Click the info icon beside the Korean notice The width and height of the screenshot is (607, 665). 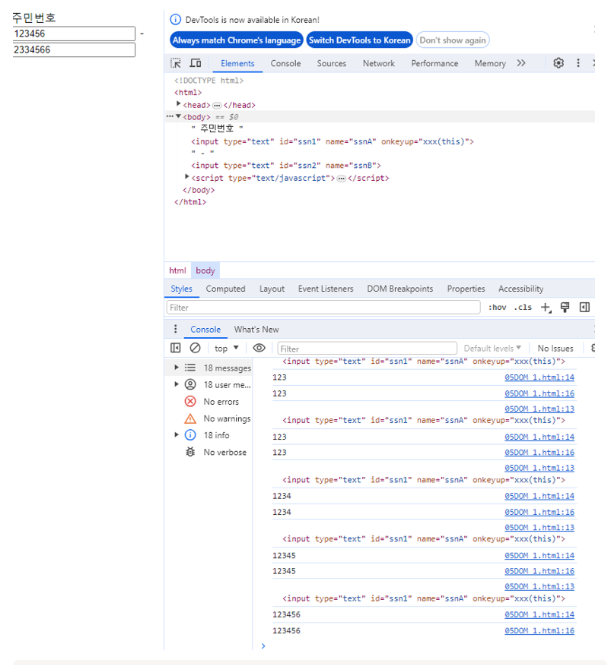(x=175, y=20)
